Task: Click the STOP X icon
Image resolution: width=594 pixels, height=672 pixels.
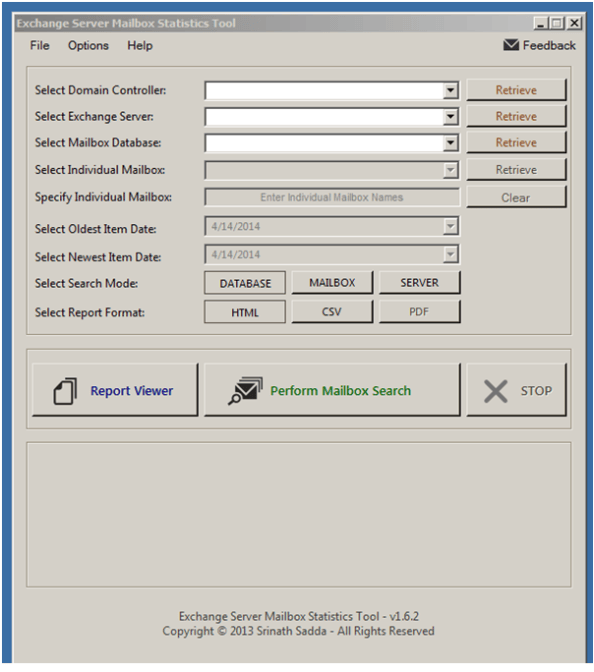Action: 495,391
